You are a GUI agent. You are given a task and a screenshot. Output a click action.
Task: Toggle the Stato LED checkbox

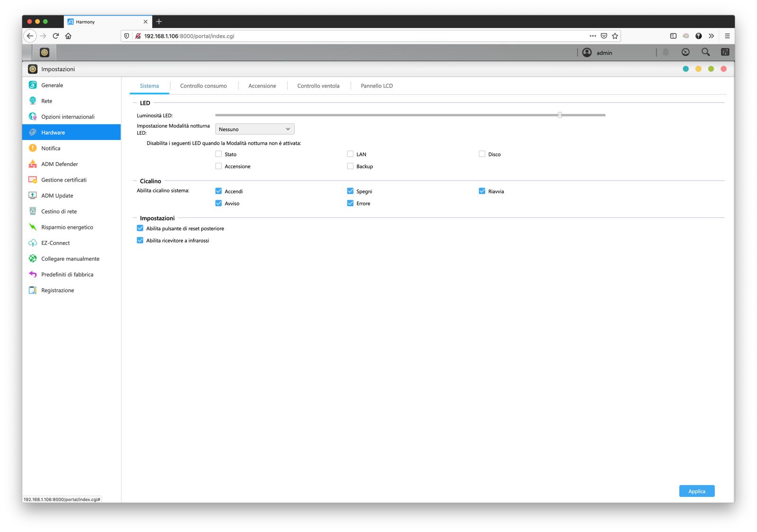219,154
